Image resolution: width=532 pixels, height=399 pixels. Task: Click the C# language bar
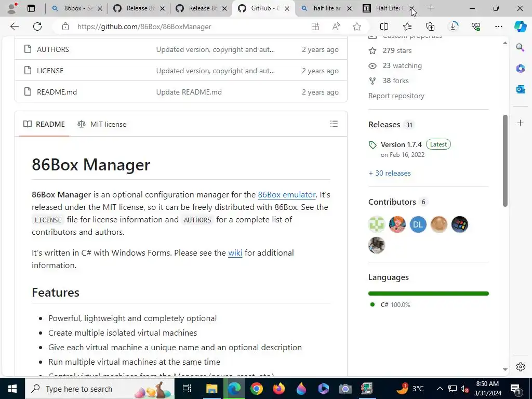(429, 294)
